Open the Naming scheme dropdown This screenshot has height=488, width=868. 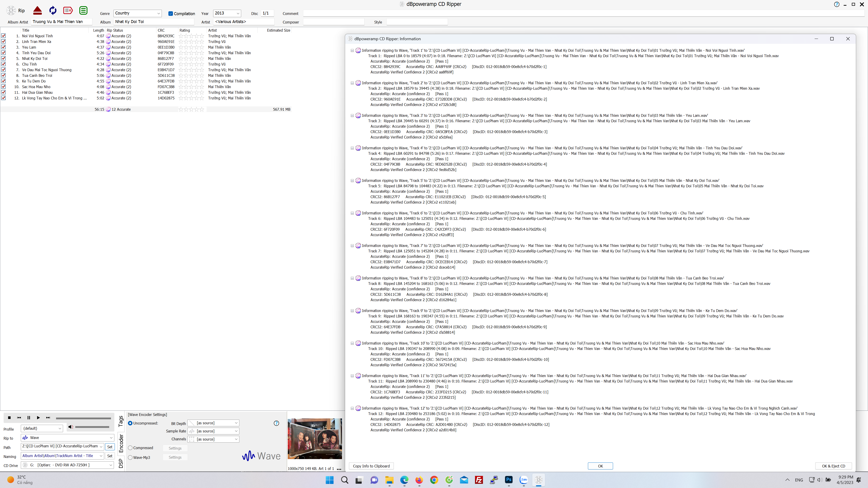pos(62,456)
